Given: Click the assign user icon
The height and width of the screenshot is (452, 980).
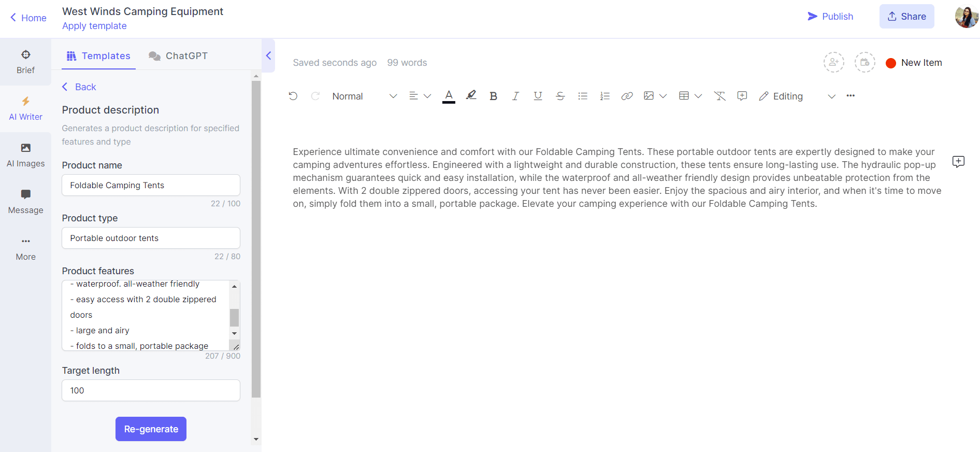Looking at the screenshot, I should coord(834,62).
